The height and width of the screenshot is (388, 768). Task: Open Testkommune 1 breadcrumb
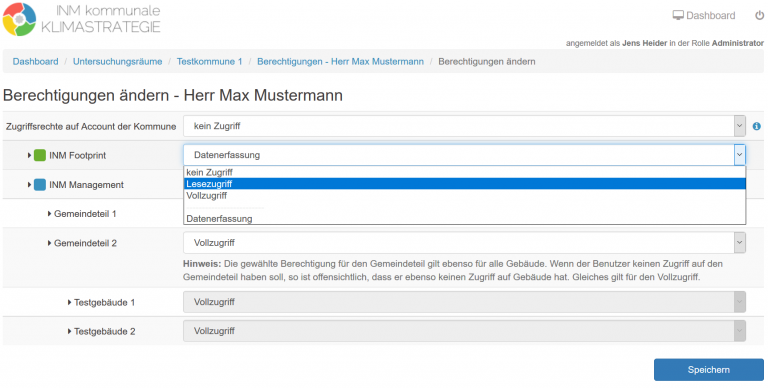(x=210, y=61)
